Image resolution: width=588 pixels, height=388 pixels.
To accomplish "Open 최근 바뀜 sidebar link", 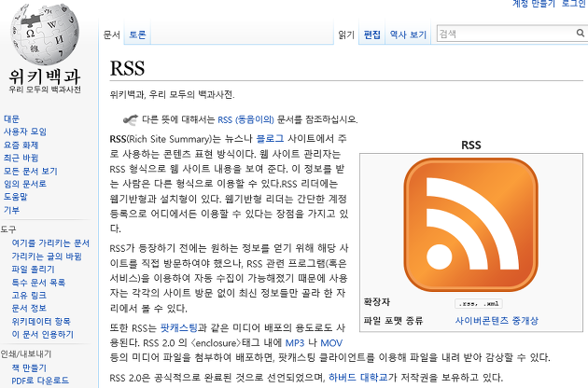I will [x=21, y=158].
